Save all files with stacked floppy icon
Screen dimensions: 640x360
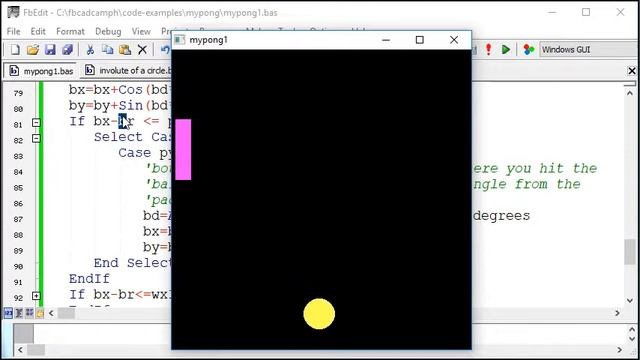67,50
